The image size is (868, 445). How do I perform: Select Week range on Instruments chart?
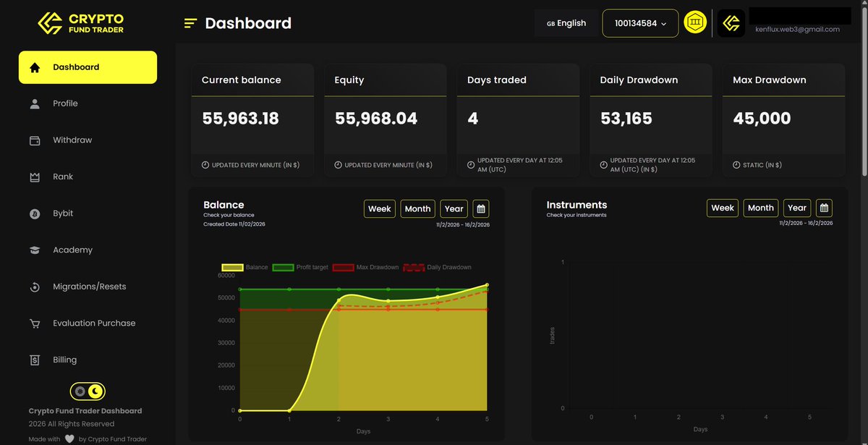(723, 208)
